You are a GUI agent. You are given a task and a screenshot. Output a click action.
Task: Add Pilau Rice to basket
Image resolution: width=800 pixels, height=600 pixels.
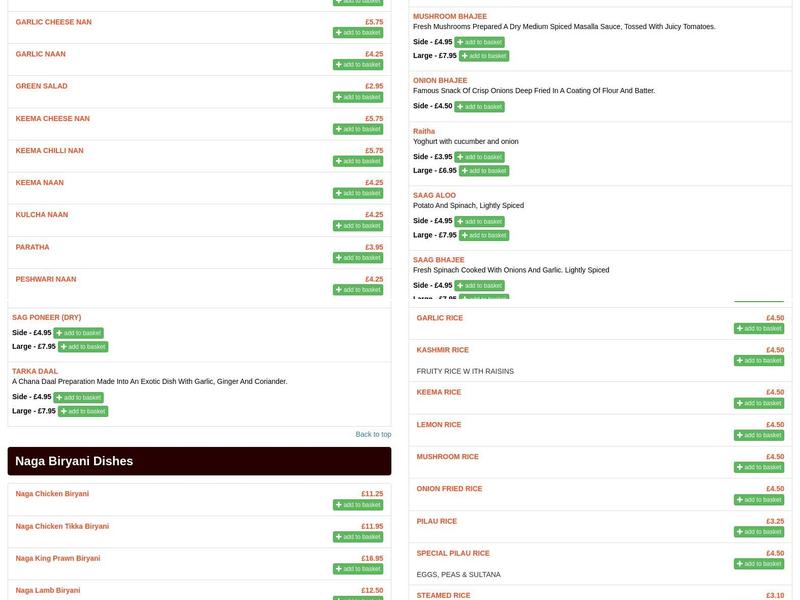click(758, 532)
